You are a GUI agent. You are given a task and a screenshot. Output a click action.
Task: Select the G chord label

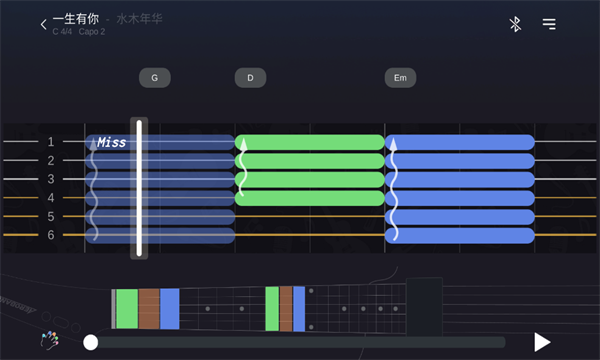tap(155, 78)
